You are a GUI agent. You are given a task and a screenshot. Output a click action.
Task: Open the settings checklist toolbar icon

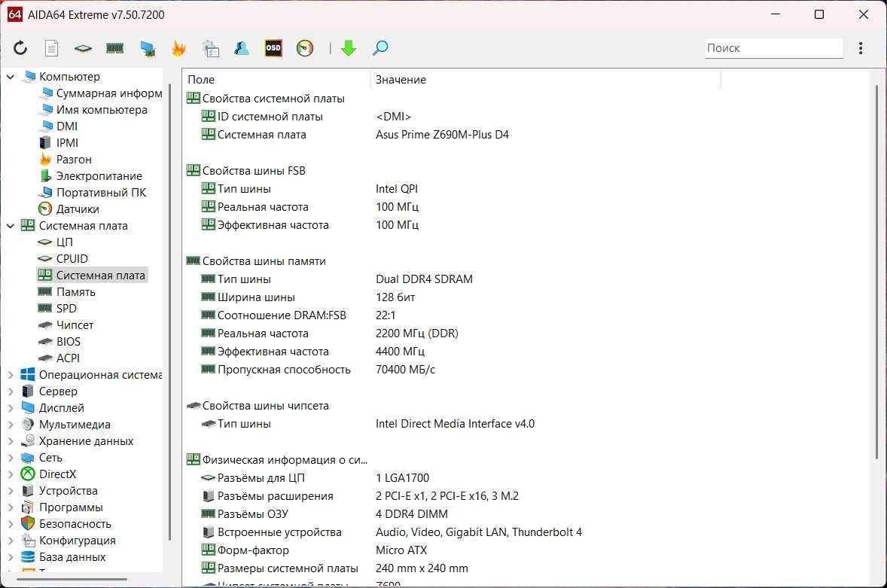coord(210,49)
